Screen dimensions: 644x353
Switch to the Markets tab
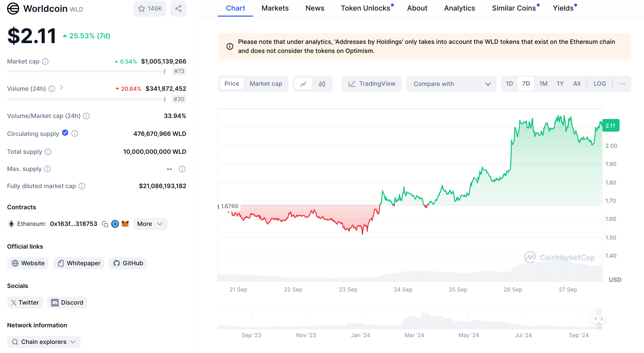pos(275,8)
